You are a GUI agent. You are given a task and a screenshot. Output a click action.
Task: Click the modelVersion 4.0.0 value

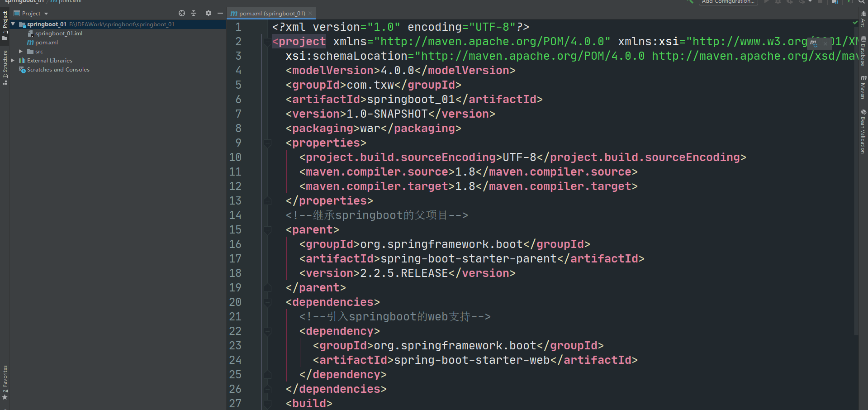[398, 71]
